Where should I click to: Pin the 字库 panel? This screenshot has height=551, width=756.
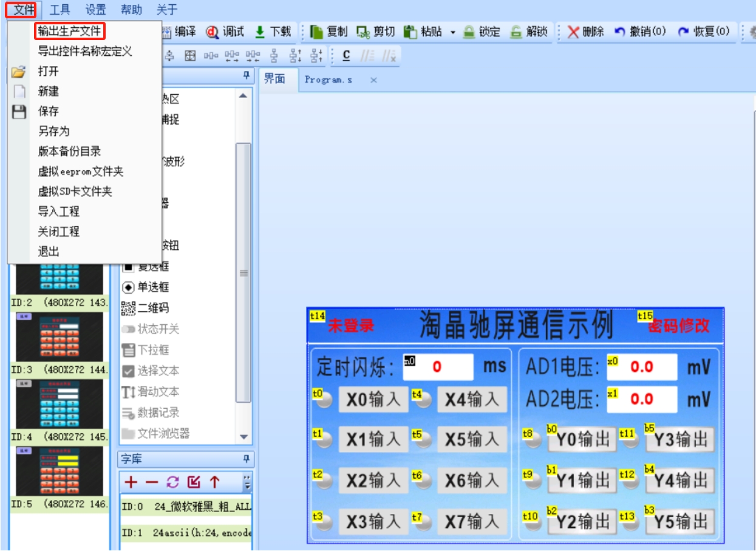(247, 459)
